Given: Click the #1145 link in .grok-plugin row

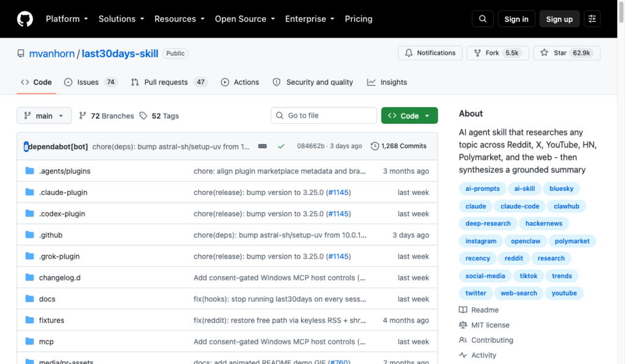Looking at the screenshot, I should click(x=338, y=257).
